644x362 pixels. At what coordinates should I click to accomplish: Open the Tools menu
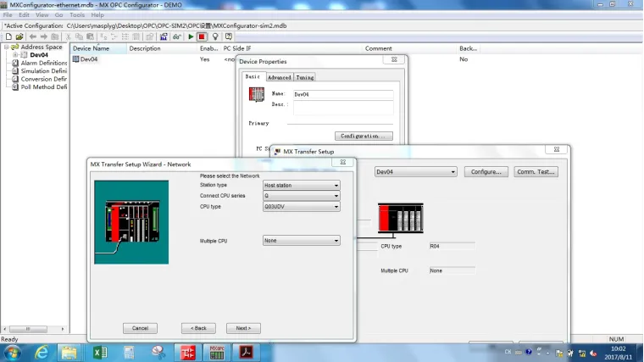[x=77, y=14]
